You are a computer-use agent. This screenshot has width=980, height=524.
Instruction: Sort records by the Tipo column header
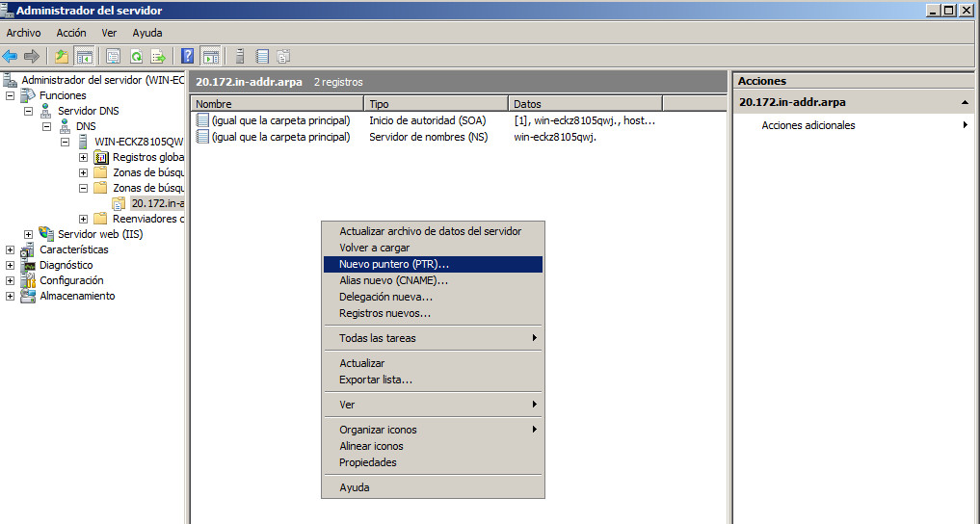[436, 103]
